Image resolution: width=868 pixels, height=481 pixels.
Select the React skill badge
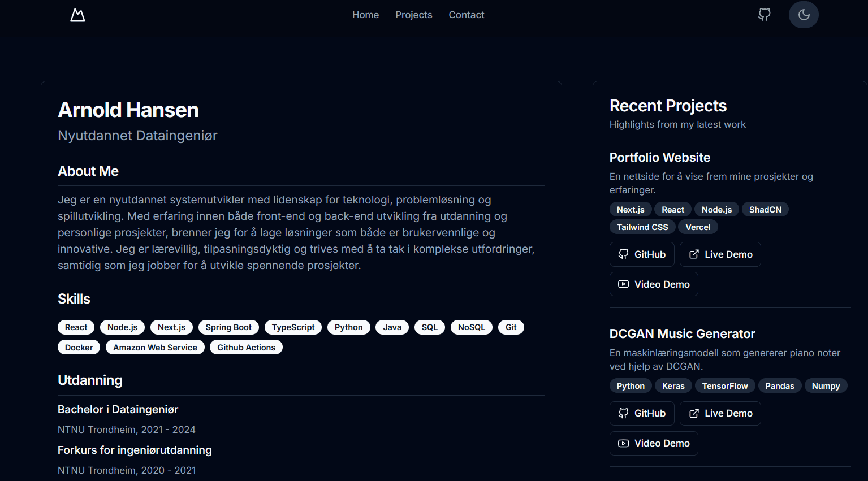(x=76, y=327)
